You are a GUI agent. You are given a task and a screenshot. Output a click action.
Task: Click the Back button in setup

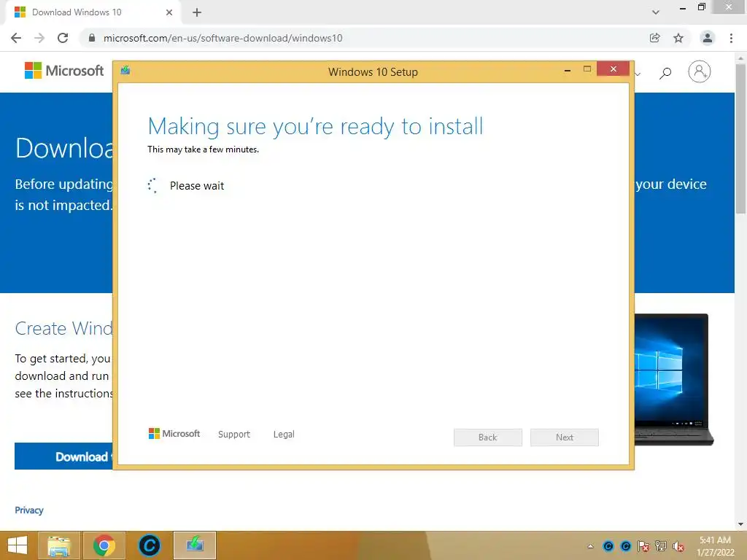pos(488,437)
